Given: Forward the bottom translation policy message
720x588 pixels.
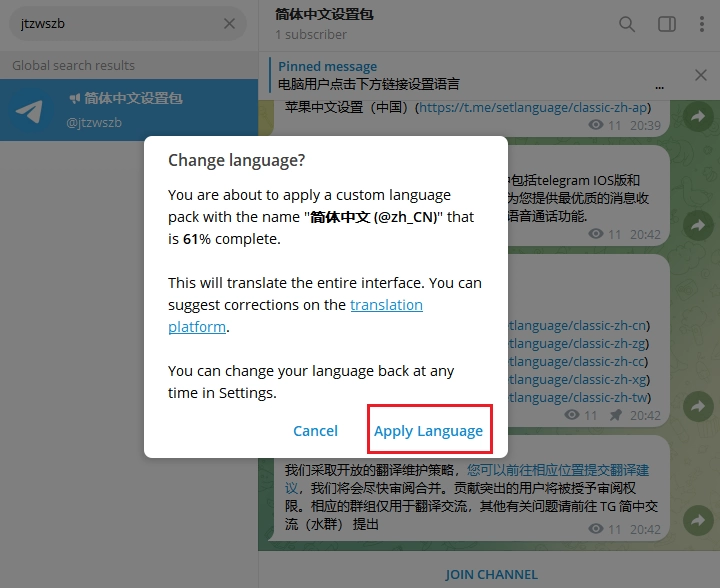Looking at the screenshot, I should [x=697, y=520].
